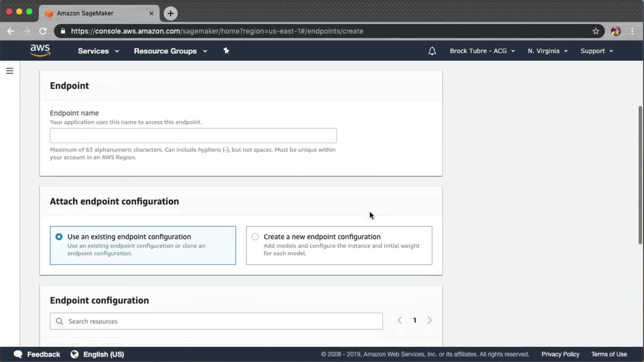This screenshot has width=644, height=362.
Task: Click the browser profile avatar
Action: tap(615, 31)
